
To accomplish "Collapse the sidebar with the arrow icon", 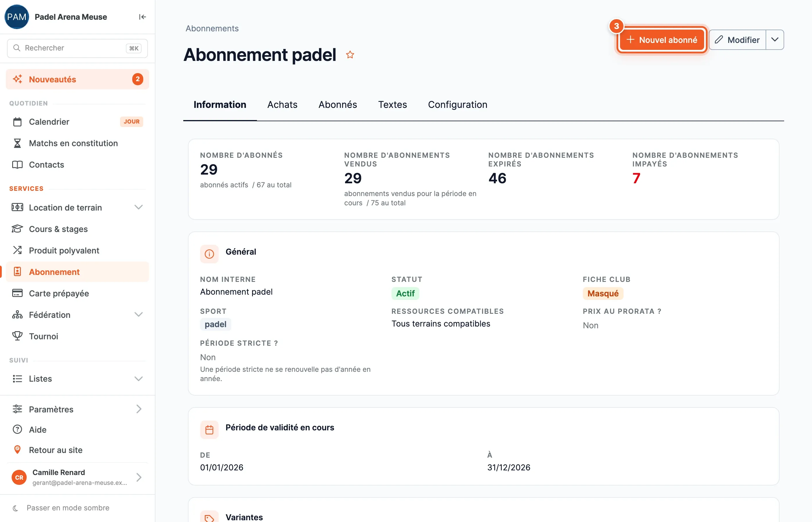I will point(142,17).
